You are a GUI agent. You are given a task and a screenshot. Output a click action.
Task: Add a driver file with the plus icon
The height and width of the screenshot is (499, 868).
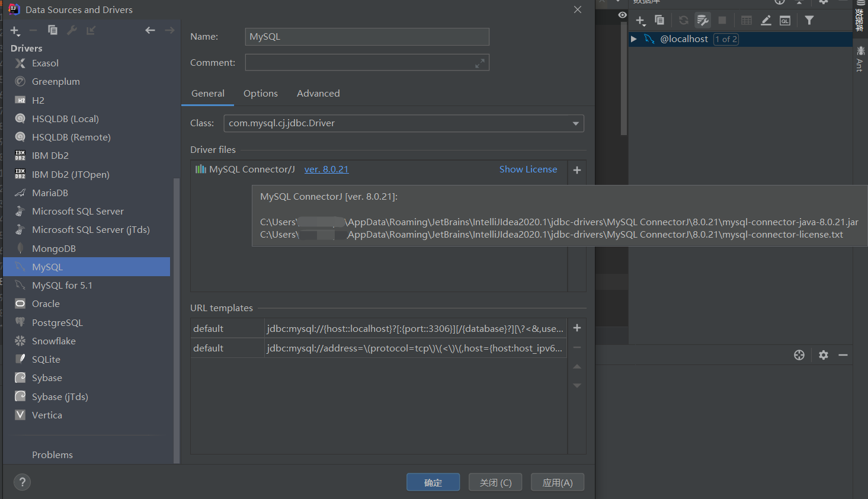577,170
